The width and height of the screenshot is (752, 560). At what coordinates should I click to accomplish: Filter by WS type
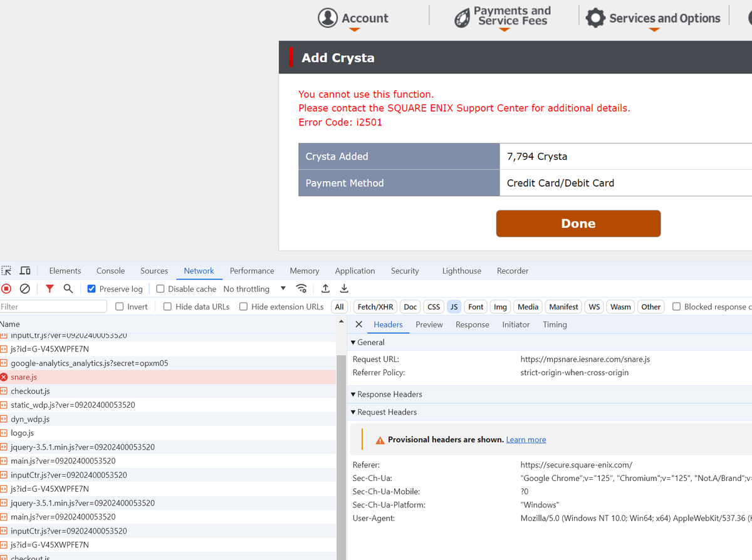click(594, 307)
